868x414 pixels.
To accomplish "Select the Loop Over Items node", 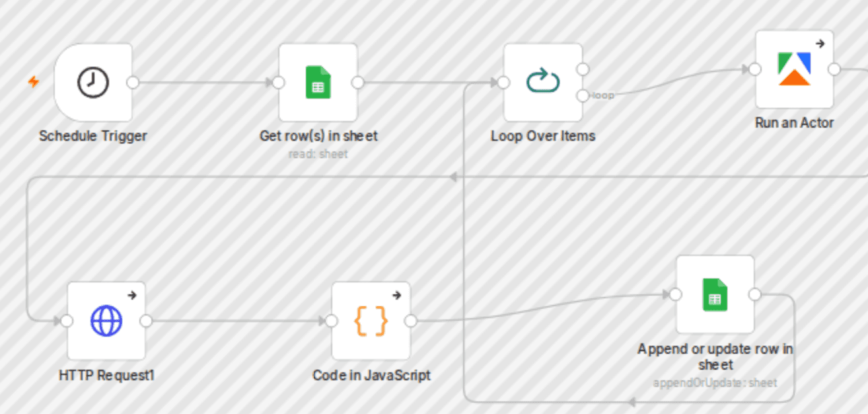I will (543, 83).
